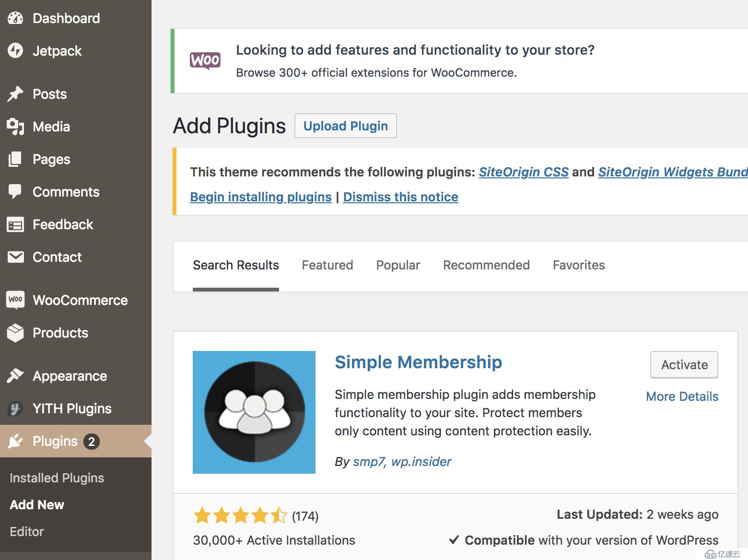Open SiteOrigin Widgets Bundle link
This screenshot has height=560, width=748.
click(x=673, y=172)
